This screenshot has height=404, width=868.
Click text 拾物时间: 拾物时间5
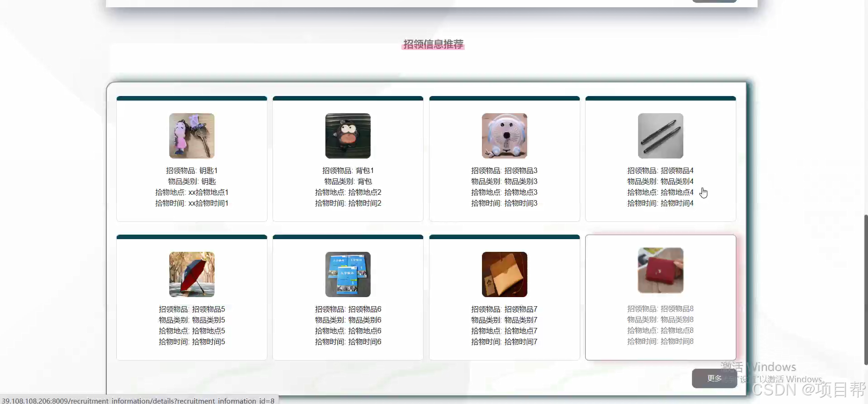[192, 342]
